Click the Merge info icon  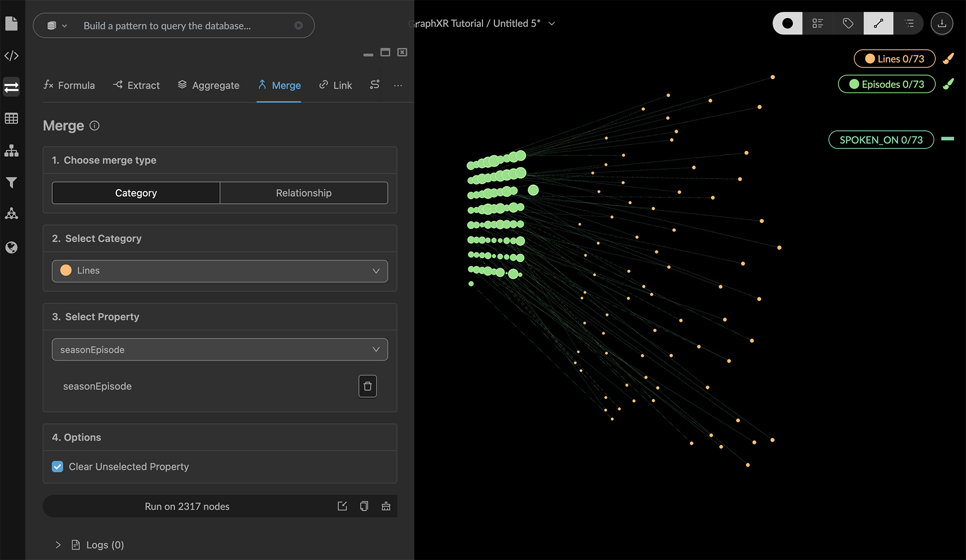pos(95,126)
